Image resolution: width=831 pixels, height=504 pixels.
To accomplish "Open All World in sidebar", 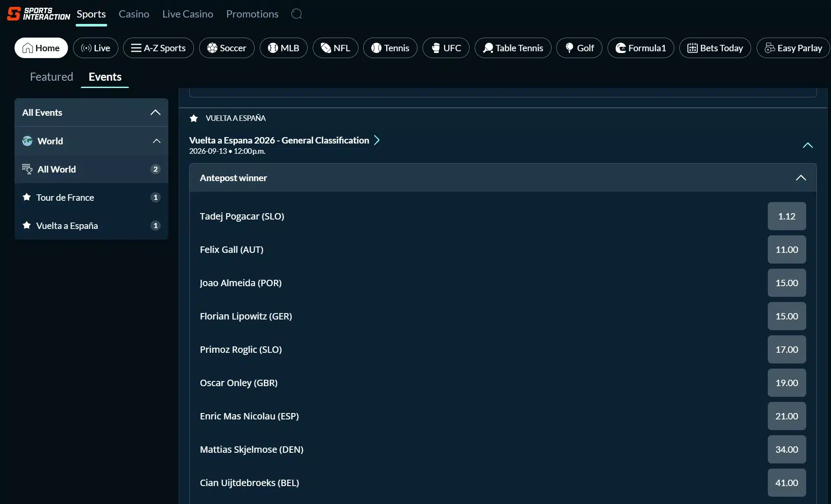I will point(91,169).
